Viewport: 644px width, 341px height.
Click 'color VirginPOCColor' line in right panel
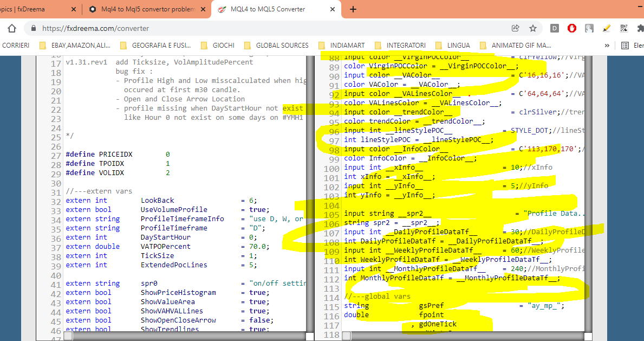coord(432,66)
